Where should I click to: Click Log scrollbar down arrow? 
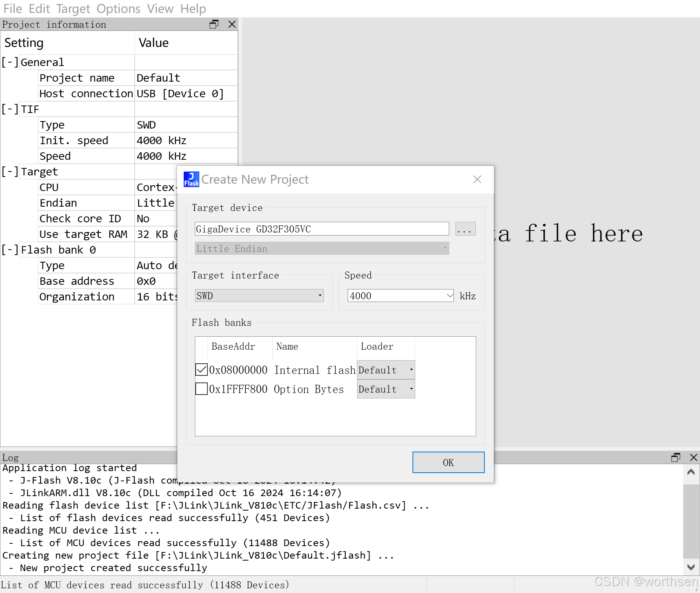(x=691, y=567)
